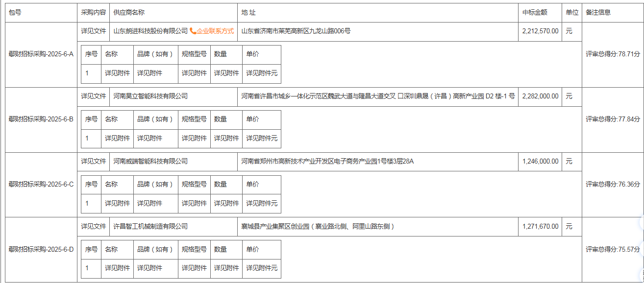The image size is (644, 283).
Task: Click supplier 山东朗进科技股份有限公司
Action: click(x=150, y=31)
